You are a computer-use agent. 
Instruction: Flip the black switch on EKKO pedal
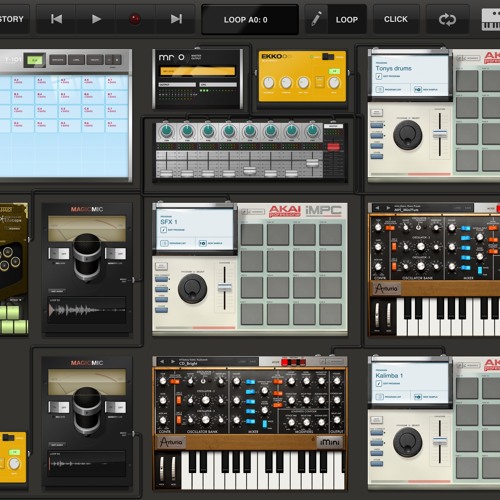click(x=328, y=56)
